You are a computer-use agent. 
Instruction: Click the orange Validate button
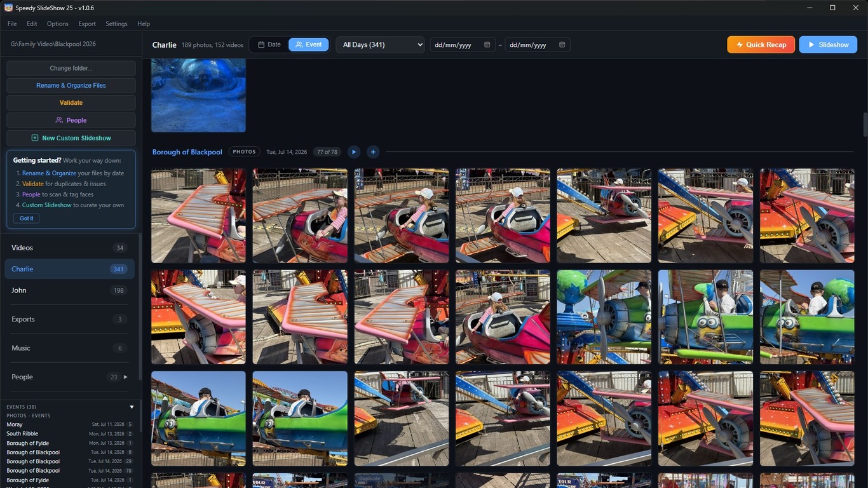[x=71, y=102]
